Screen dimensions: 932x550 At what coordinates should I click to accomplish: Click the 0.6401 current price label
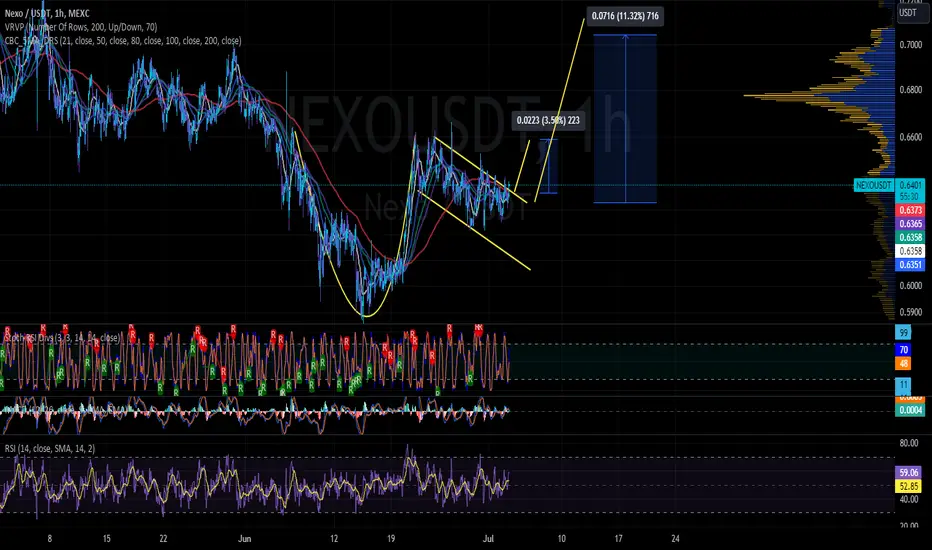[x=910, y=185]
